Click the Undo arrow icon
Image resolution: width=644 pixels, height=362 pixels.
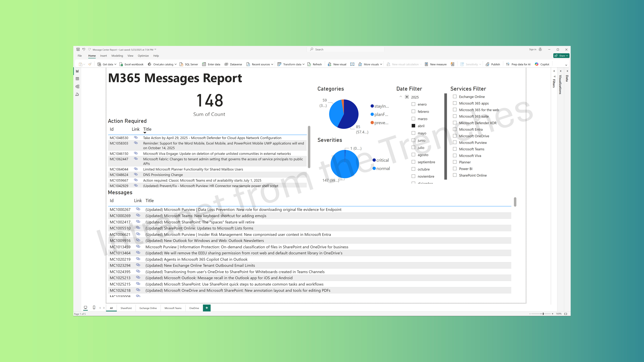click(84, 49)
